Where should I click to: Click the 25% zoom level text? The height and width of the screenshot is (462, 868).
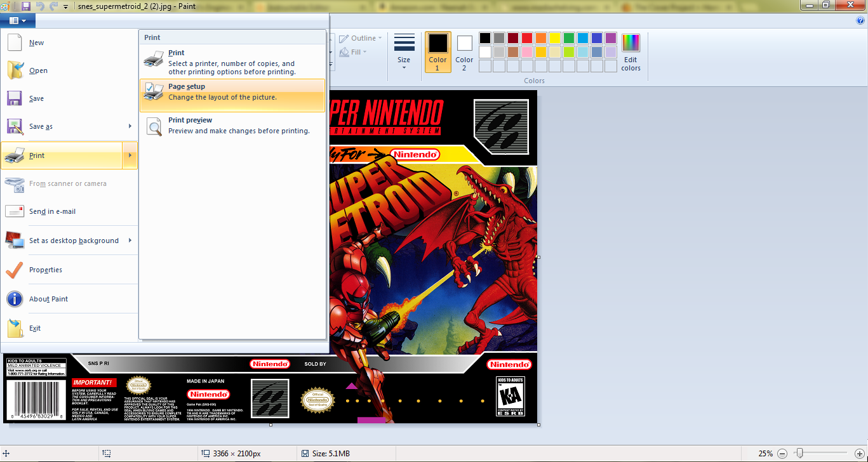[765, 453]
